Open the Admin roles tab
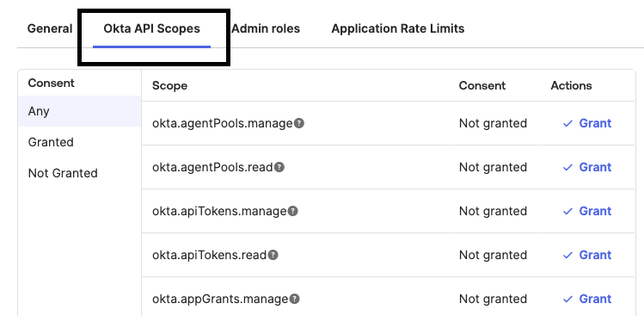 pyautogui.click(x=266, y=28)
